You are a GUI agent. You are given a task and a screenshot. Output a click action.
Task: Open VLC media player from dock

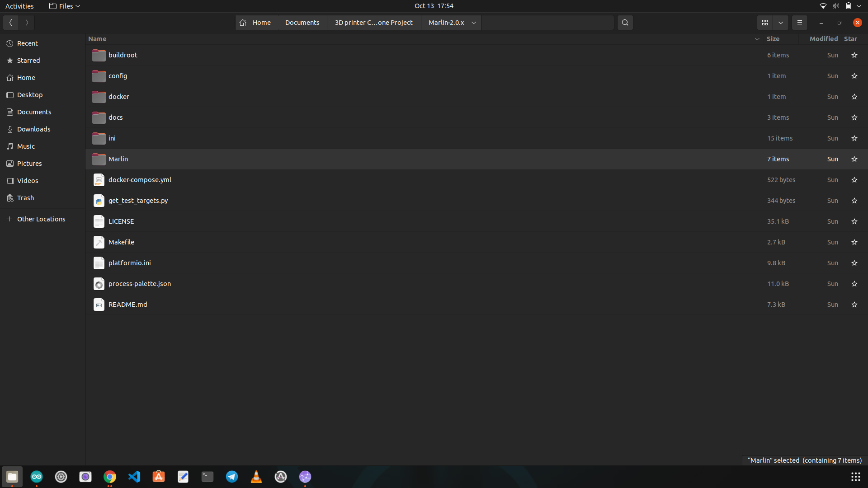click(256, 477)
